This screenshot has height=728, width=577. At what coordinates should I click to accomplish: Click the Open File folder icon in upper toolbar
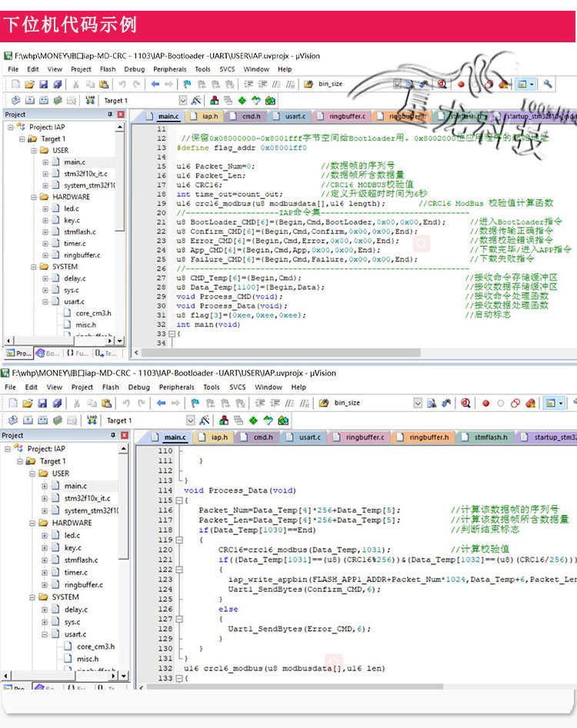pyautogui.click(x=29, y=85)
